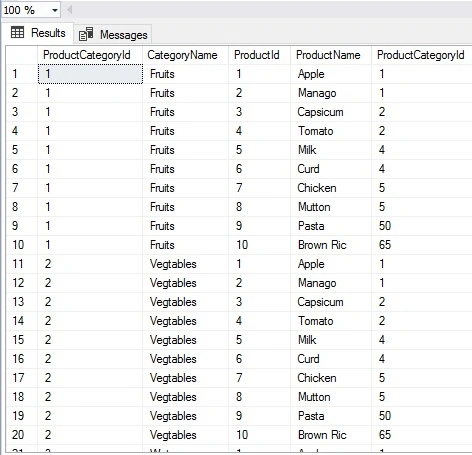Open the 100 % zoom dropdown
Viewport: 472px width, 455px height.
pyautogui.click(x=31, y=10)
